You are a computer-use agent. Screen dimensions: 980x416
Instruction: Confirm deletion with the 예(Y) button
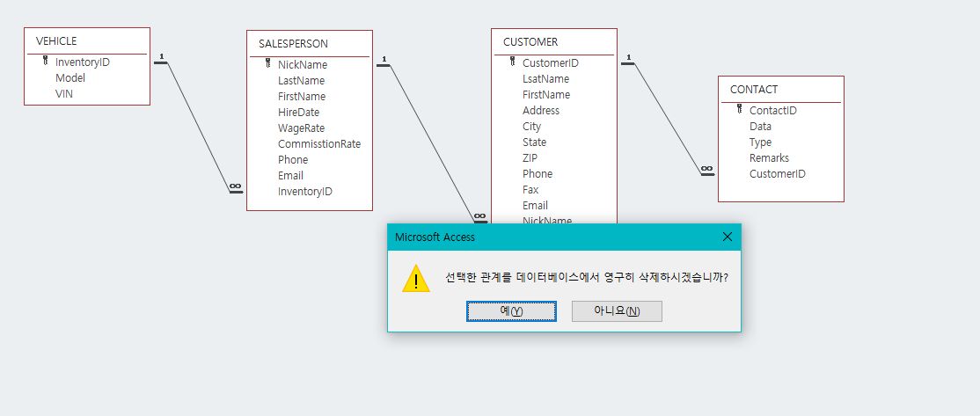click(511, 311)
